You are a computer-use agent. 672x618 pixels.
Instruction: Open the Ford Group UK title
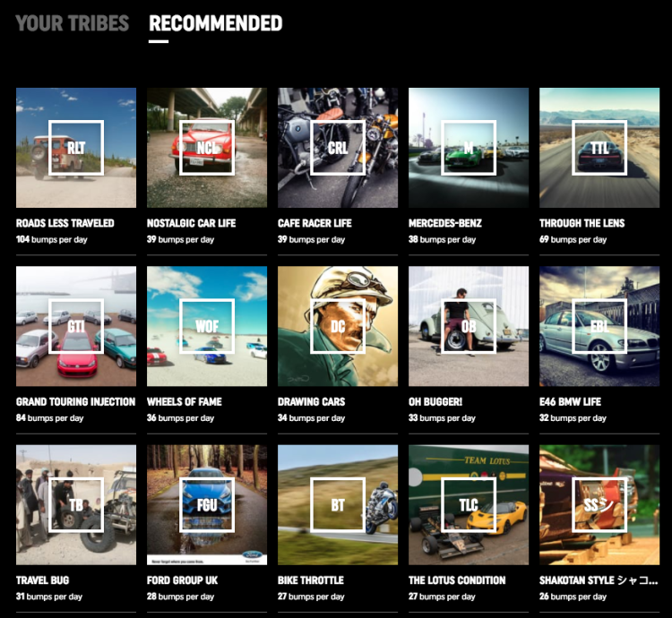182,580
